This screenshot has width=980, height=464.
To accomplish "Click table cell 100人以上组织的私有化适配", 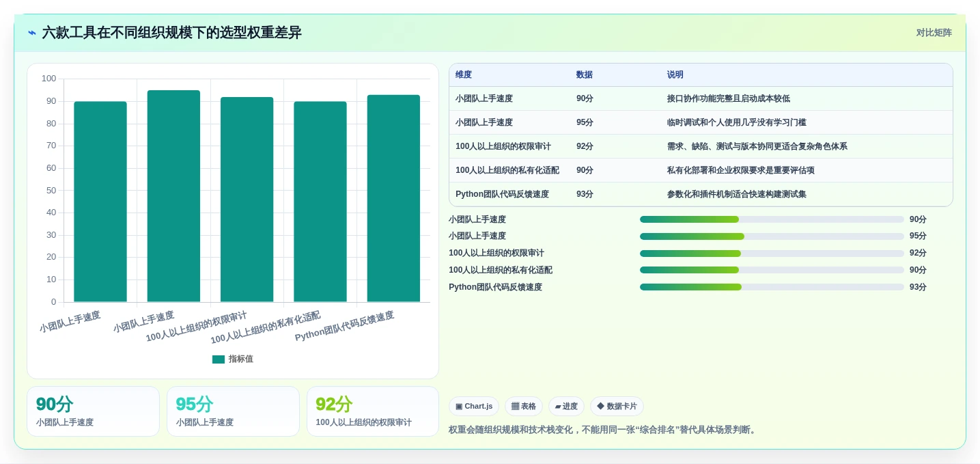I will [x=507, y=170].
